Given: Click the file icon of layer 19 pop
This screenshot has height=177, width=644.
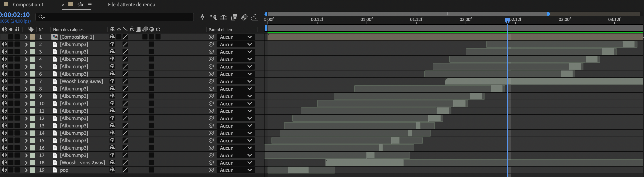Looking at the screenshot, I should click(55, 170).
